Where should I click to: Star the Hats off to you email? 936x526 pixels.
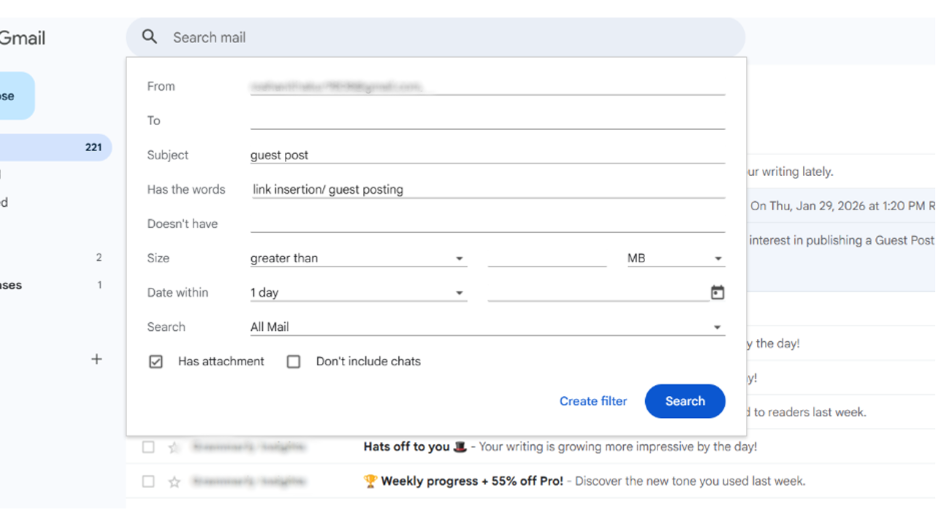pyautogui.click(x=174, y=447)
